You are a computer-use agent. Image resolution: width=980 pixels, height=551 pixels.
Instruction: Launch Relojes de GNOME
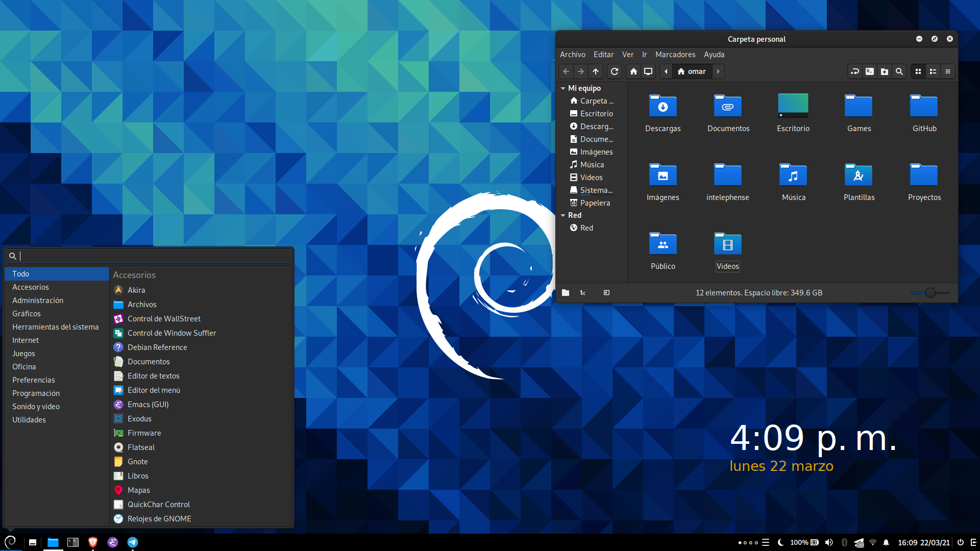(x=202, y=519)
